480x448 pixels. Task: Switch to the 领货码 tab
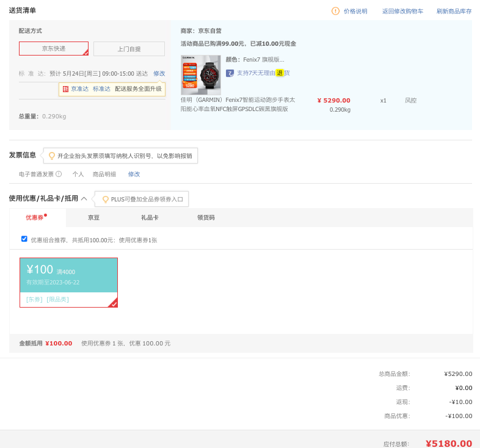point(206,217)
